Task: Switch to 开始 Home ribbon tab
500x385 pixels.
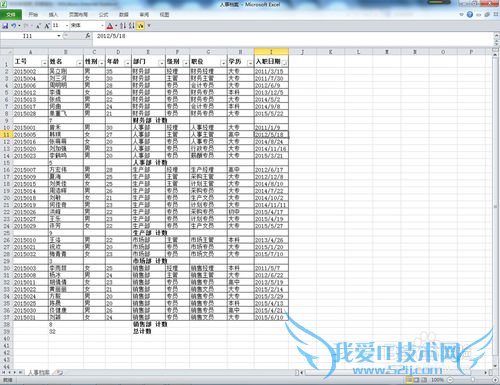Action: point(33,14)
